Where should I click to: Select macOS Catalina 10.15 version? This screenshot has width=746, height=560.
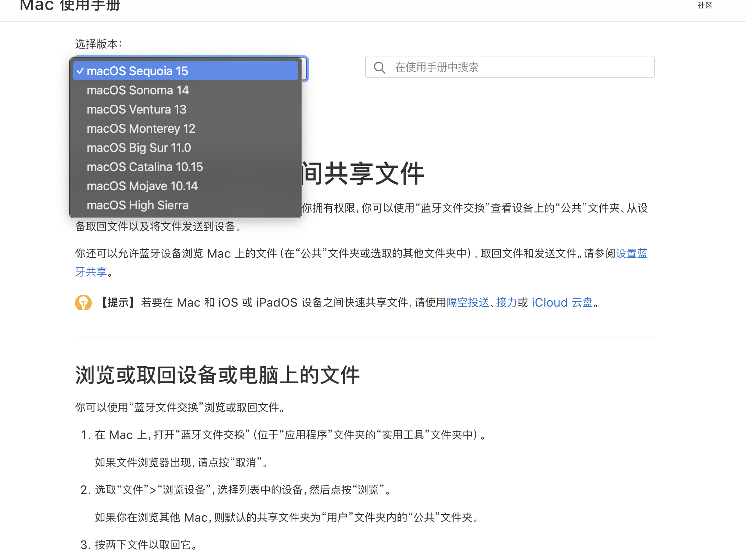coord(144,167)
